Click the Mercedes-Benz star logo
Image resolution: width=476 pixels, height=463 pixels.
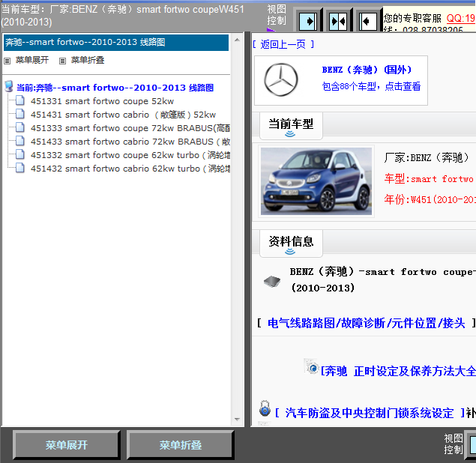(x=281, y=79)
